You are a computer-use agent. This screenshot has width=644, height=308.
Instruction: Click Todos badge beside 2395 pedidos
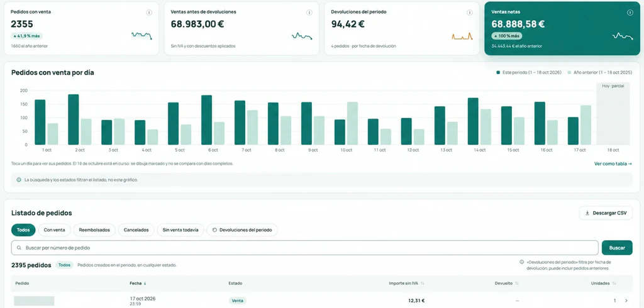click(64, 265)
